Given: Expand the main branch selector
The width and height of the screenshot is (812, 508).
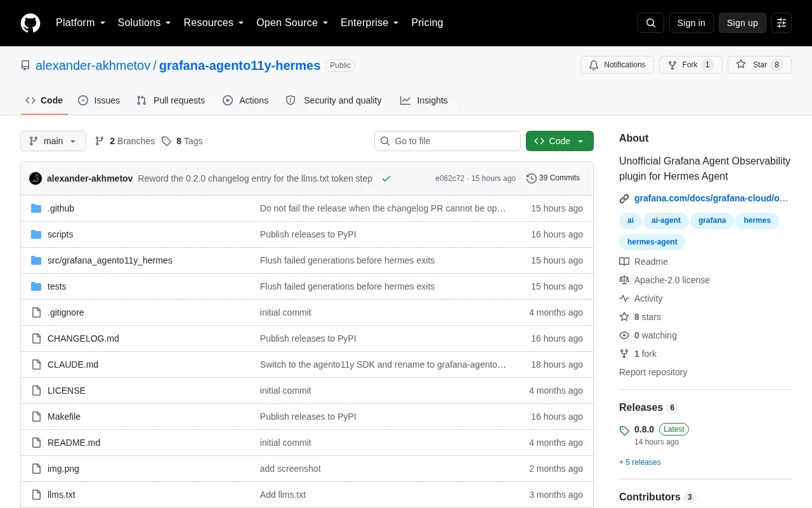Looking at the screenshot, I should point(53,141).
